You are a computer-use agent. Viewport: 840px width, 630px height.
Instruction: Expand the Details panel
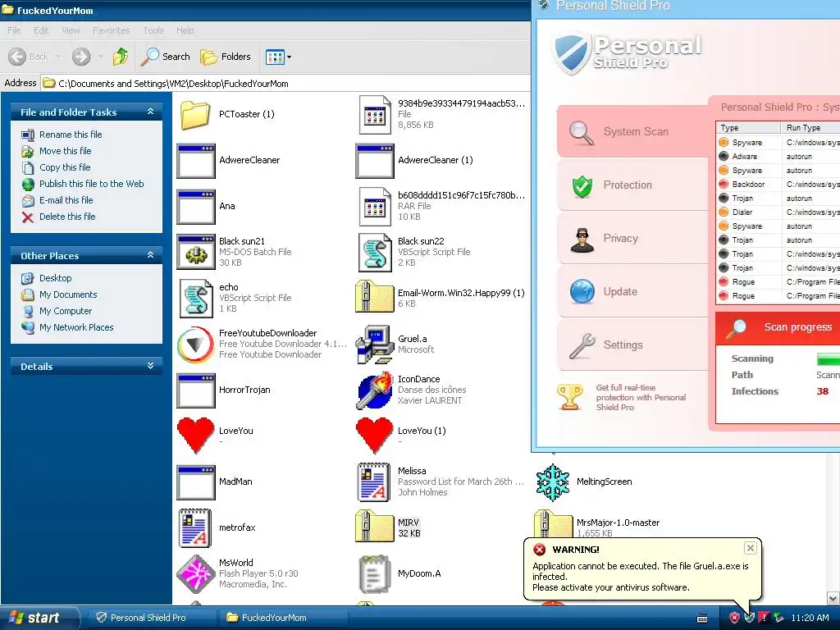tap(151, 366)
